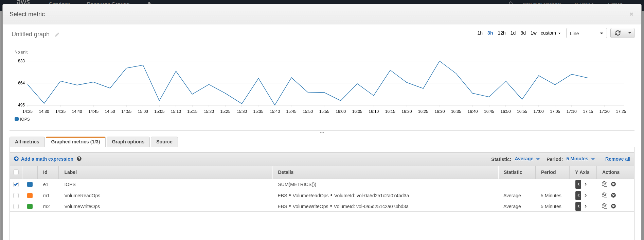
Task: Click the Remove all link
Action: (618, 159)
